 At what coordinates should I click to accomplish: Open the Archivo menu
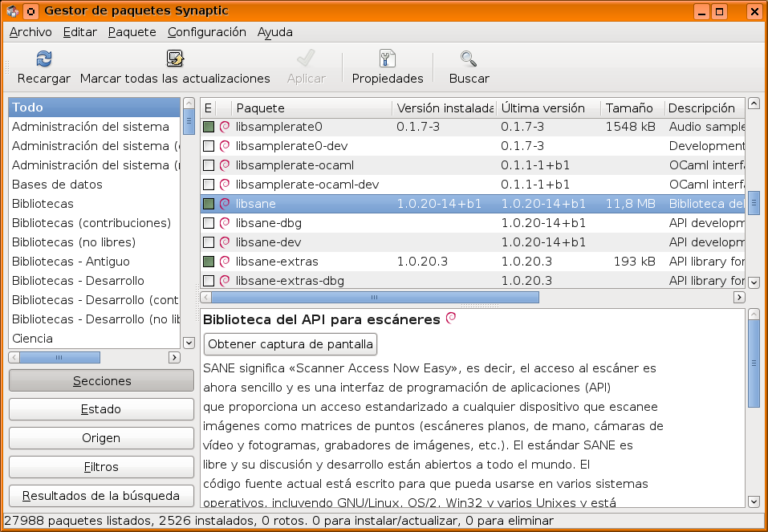point(30,32)
